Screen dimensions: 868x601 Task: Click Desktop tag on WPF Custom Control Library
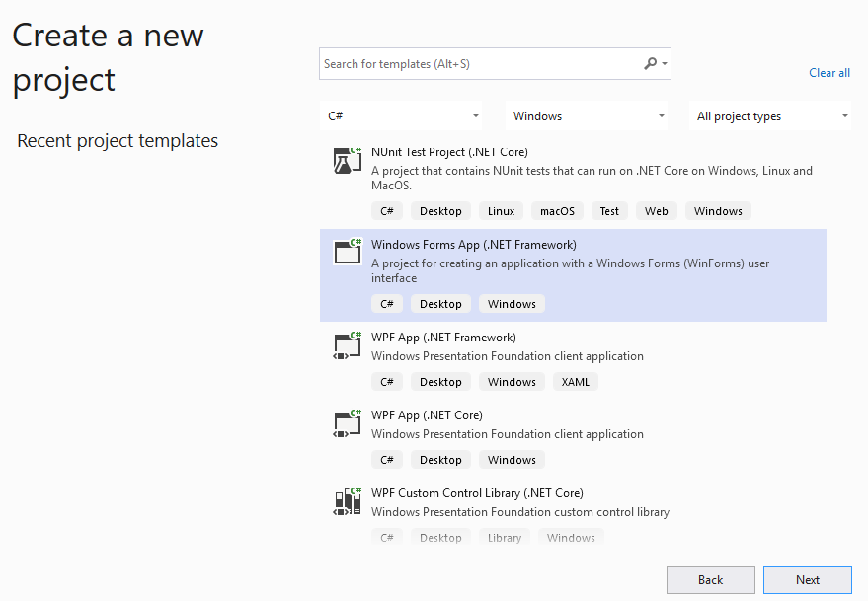pyautogui.click(x=440, y=537)
